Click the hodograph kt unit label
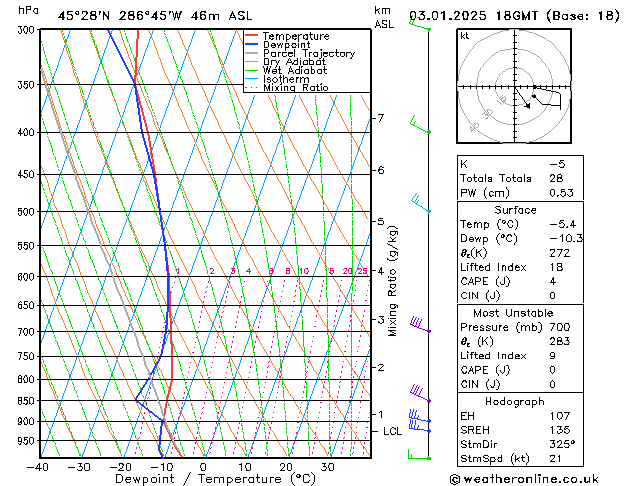 (465, 36)
